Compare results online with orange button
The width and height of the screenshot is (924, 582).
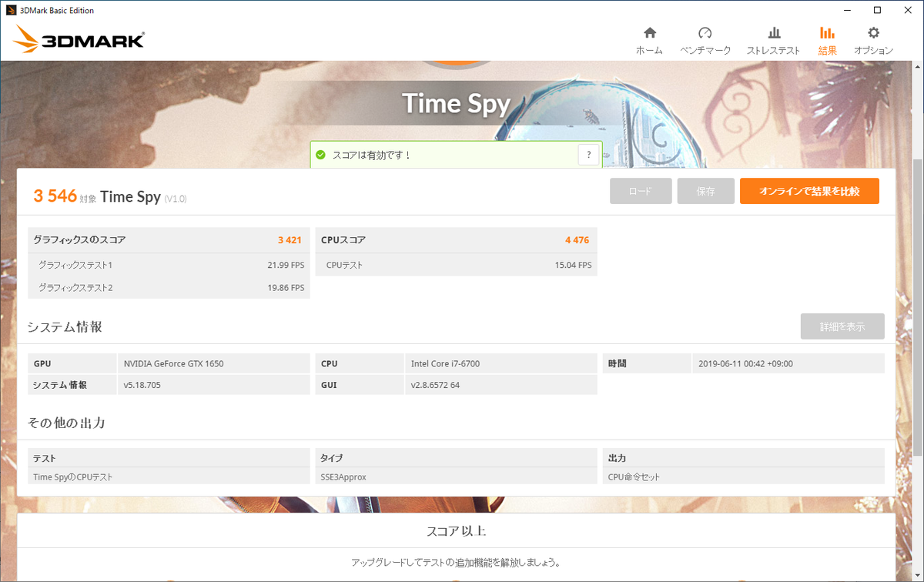point(809,191)
